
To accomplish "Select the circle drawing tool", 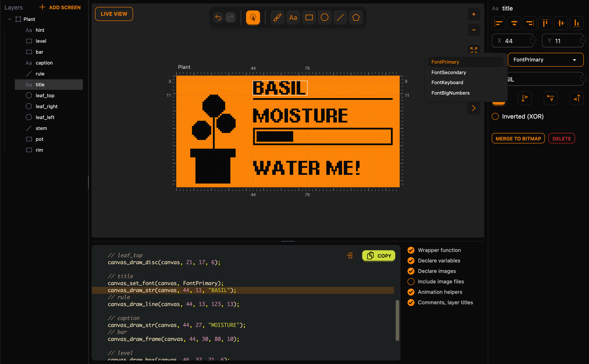I will [x=324, y=18].
